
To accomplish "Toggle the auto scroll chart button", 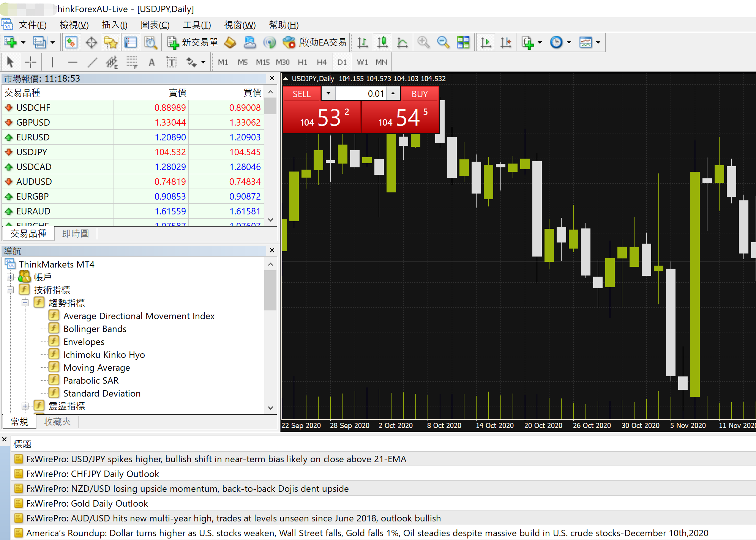I will (486, 43).
